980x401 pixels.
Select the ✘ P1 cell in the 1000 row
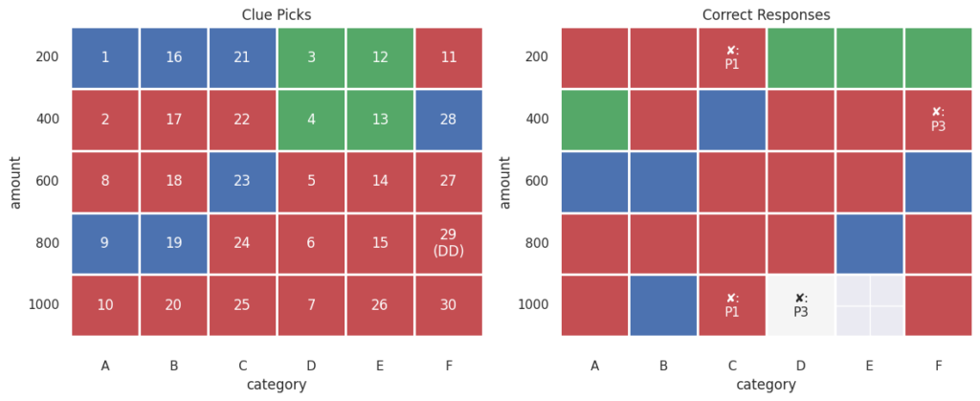click(732, 305)
